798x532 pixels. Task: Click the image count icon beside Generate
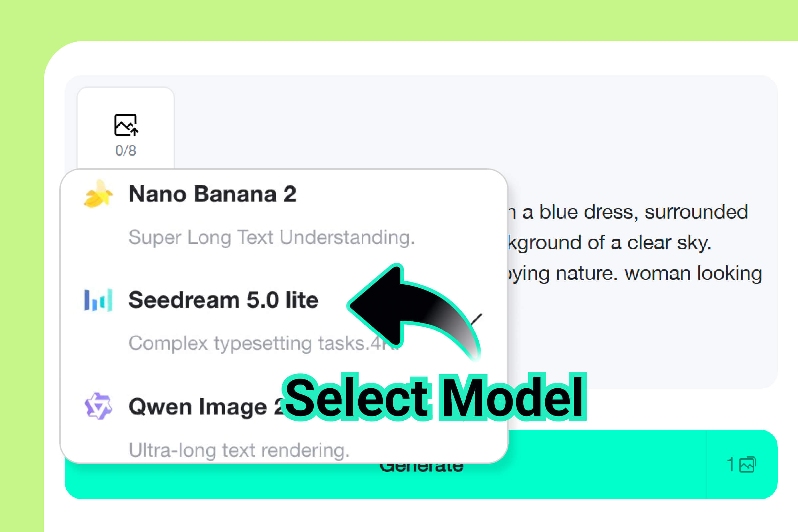[x=748, y=465]
